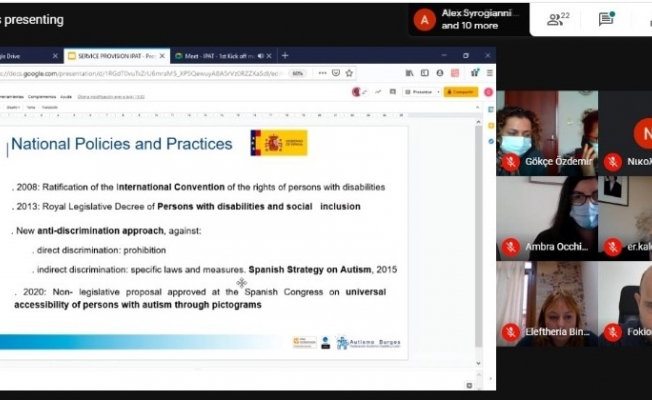Viewport: 652px width, 400px height.
Task: Open Google Slides Keep side panel icon
Action: coord(489,123)
